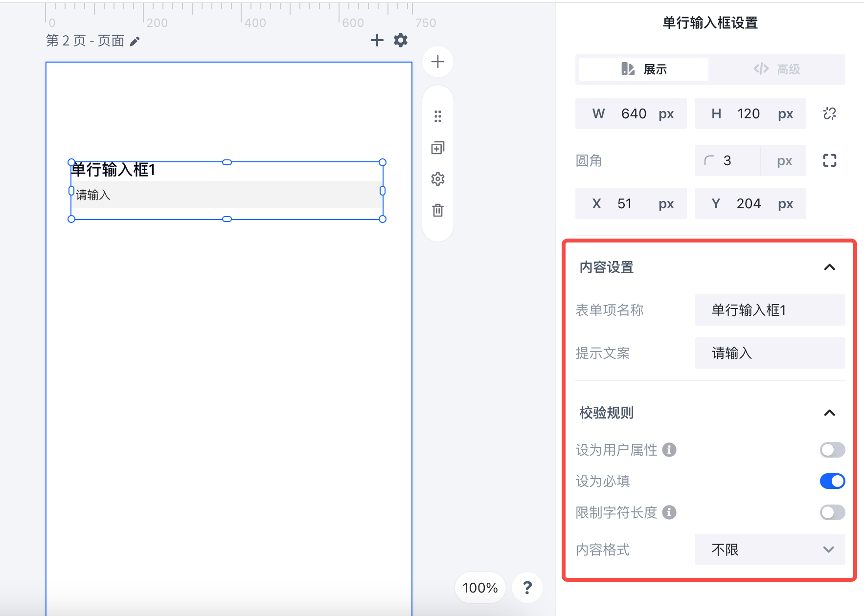Open the 内容格式 dropdown showing 不限
The image size is (864, 616).
[770, 550]
